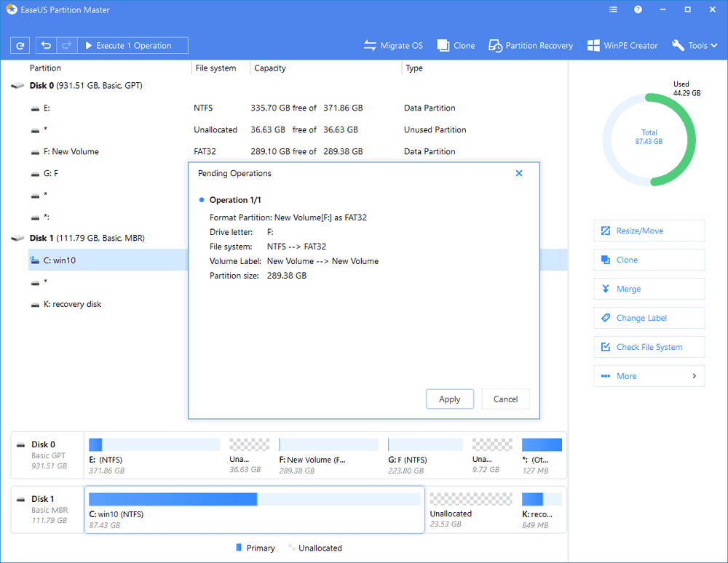This screenshot has height=563, width=728.
Task: Select Resize/Move in the side panel
Action: [x=649, y=231]
